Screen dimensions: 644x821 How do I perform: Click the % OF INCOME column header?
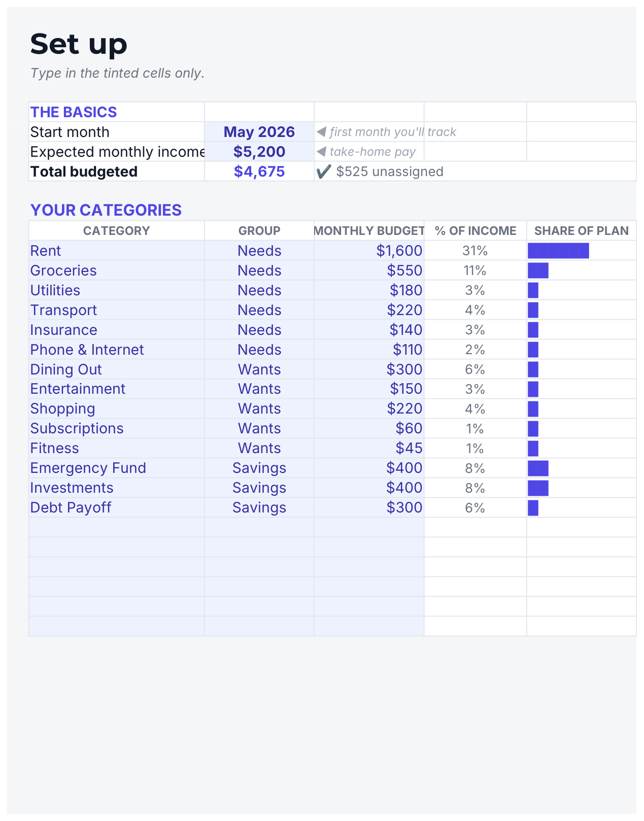click(x=476, y=231)
